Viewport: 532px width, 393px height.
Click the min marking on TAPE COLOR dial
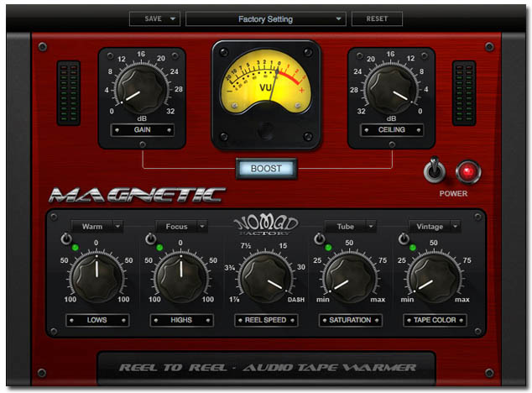point(407,300)
